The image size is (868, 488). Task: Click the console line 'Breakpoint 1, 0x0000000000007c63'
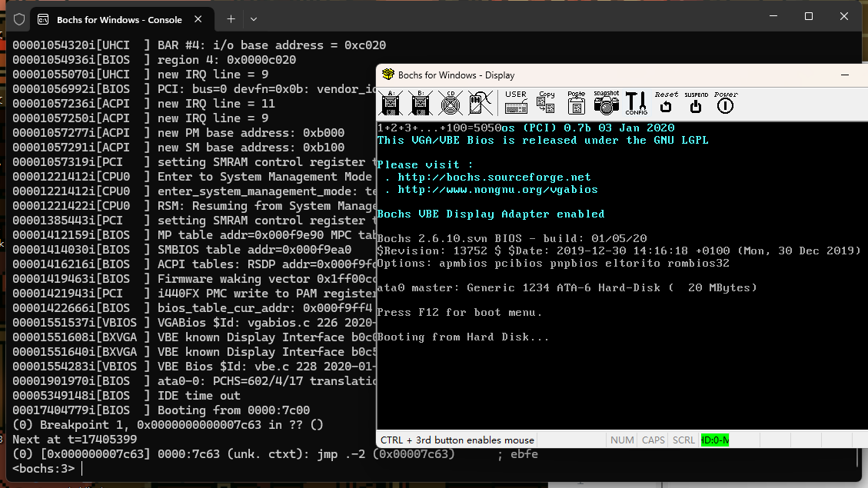(x=168, y=425)
